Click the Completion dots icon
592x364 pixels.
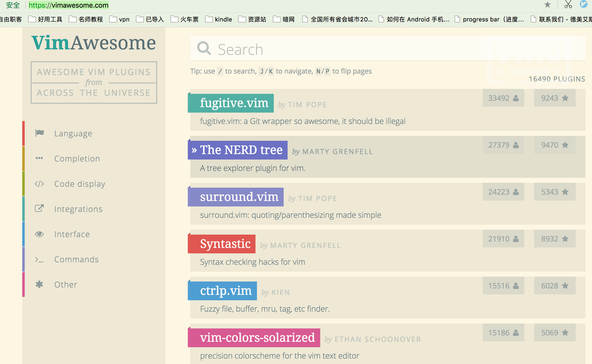tap(39, 158)
